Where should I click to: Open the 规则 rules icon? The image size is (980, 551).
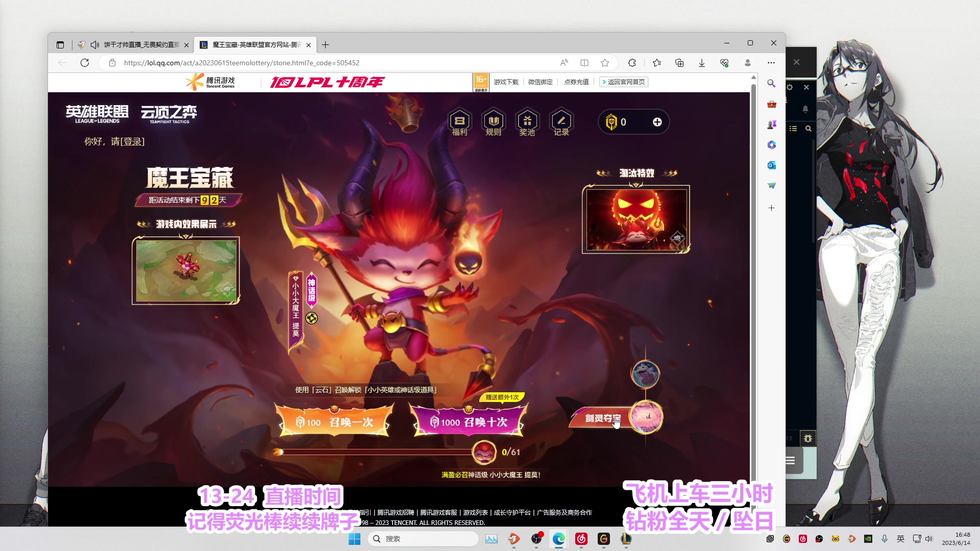493,123
